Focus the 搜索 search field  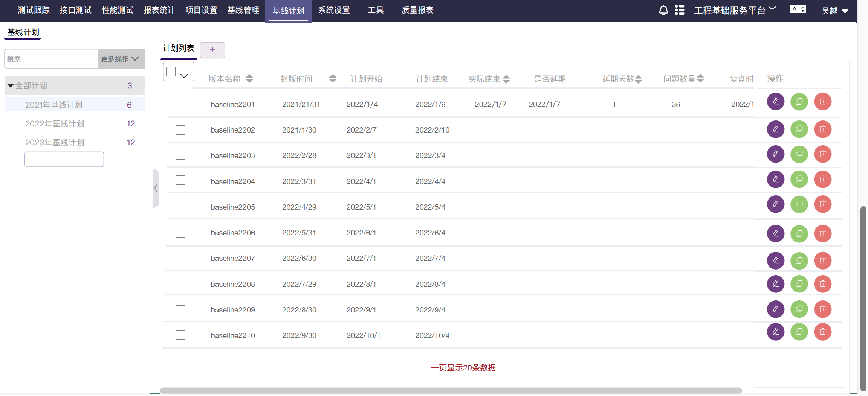pos(51,59)
